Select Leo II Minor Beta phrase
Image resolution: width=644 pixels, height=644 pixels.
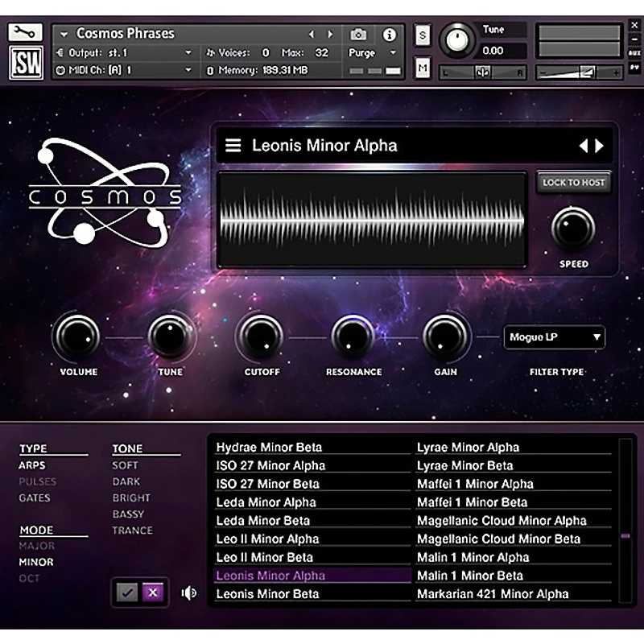(312, 557)
